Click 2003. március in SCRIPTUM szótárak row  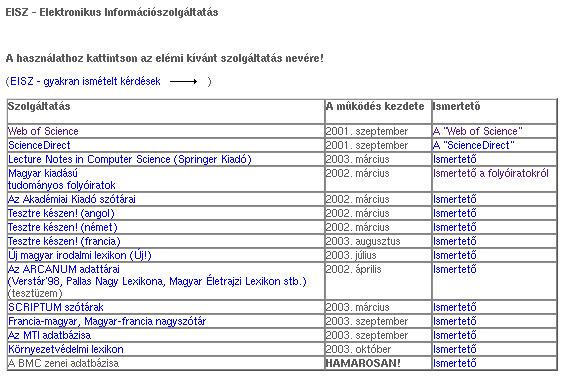point(357,307)
